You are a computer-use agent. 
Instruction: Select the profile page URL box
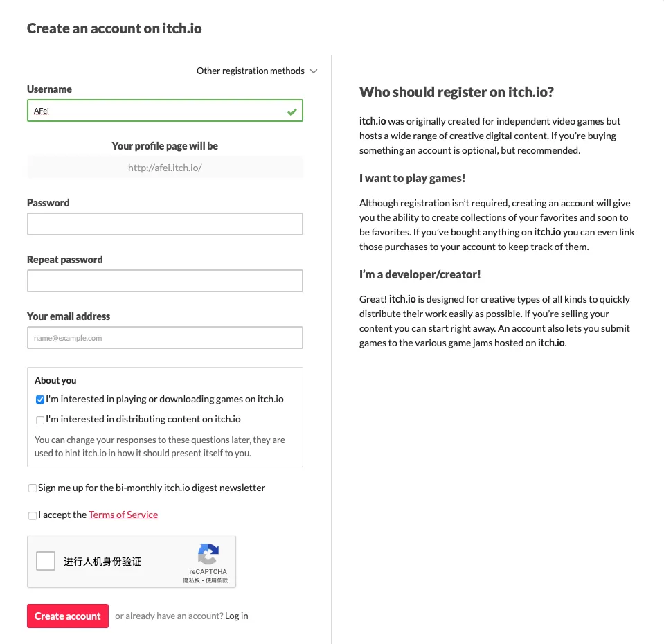pos(165,168)
